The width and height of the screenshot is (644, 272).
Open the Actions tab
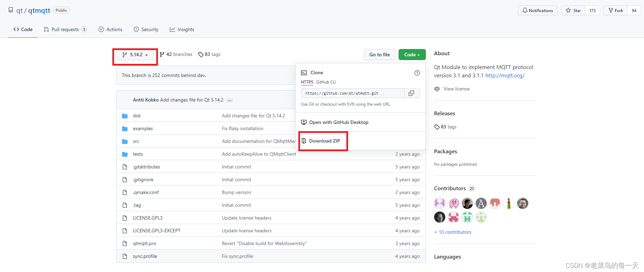click(x=111, y=29)
